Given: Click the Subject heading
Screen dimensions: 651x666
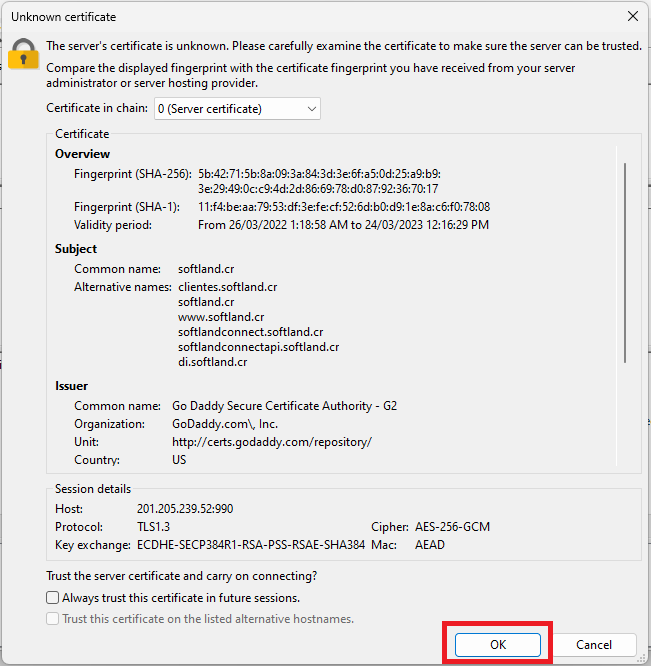Looking at the screenshot, I should [76, 249].
